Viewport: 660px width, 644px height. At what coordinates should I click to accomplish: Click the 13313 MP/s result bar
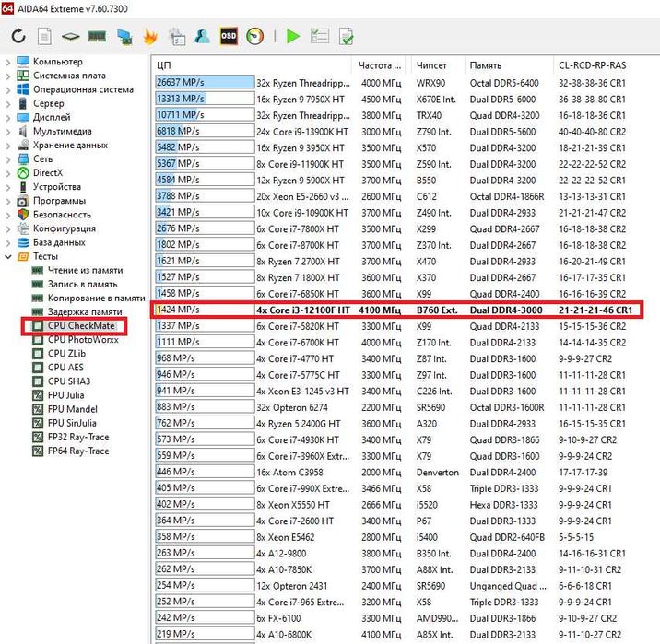coord(205,99)
